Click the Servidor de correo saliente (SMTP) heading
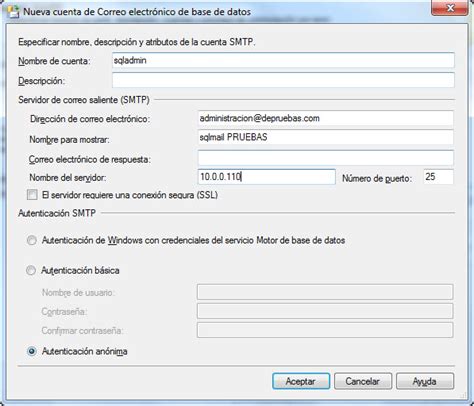This screenshot has height=406, width=474. coord(84,100)
